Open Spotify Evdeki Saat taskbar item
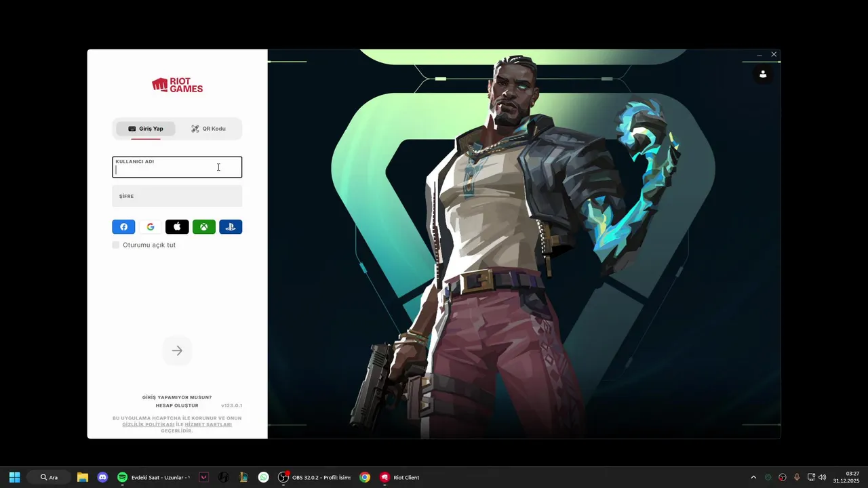 pyautogui.click(x=154, y=477)
